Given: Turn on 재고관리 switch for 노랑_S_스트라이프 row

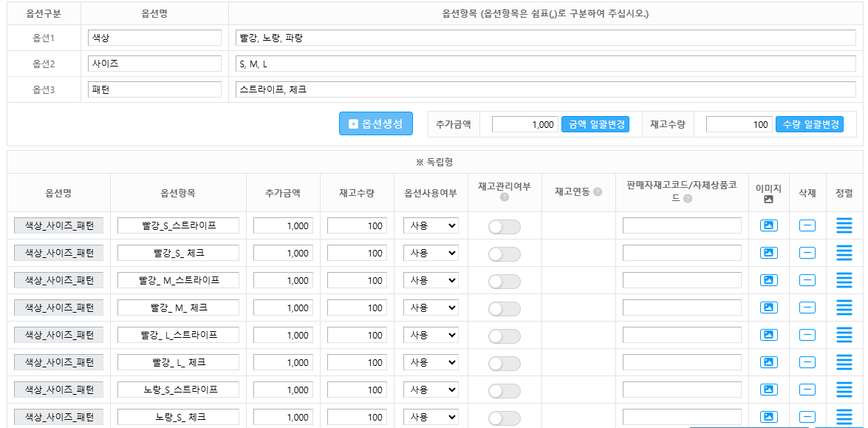Looking at the screenshot, I should click(505, 391).
